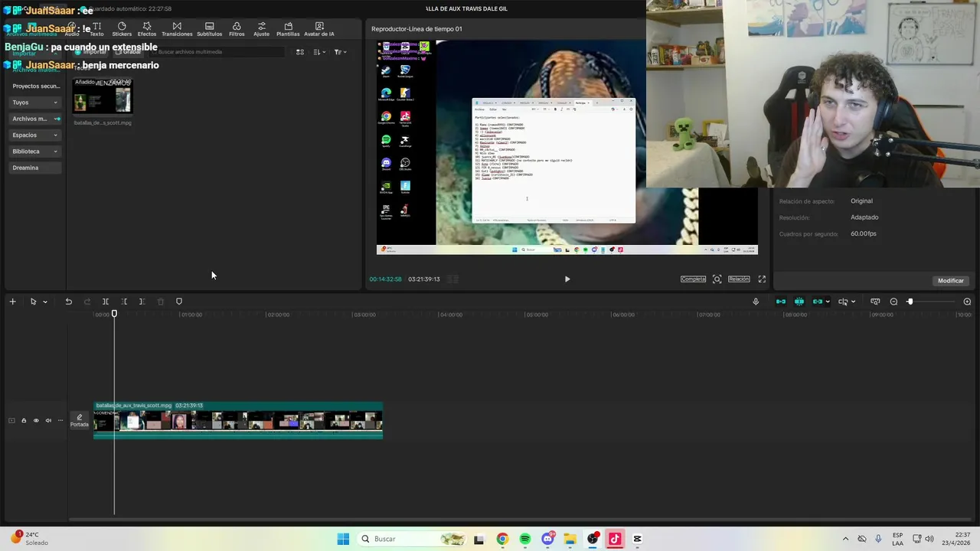Open the Plantillas tab

[x=288, y=29]
